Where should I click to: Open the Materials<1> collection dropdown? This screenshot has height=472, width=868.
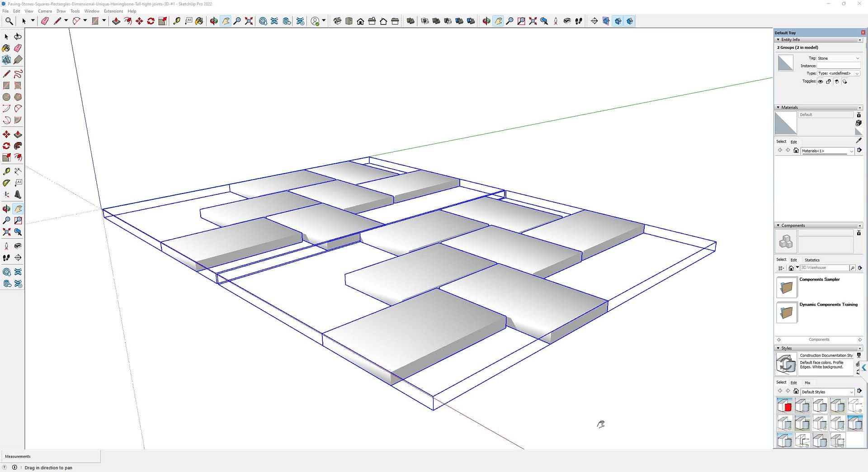click(x=827, y=151)
